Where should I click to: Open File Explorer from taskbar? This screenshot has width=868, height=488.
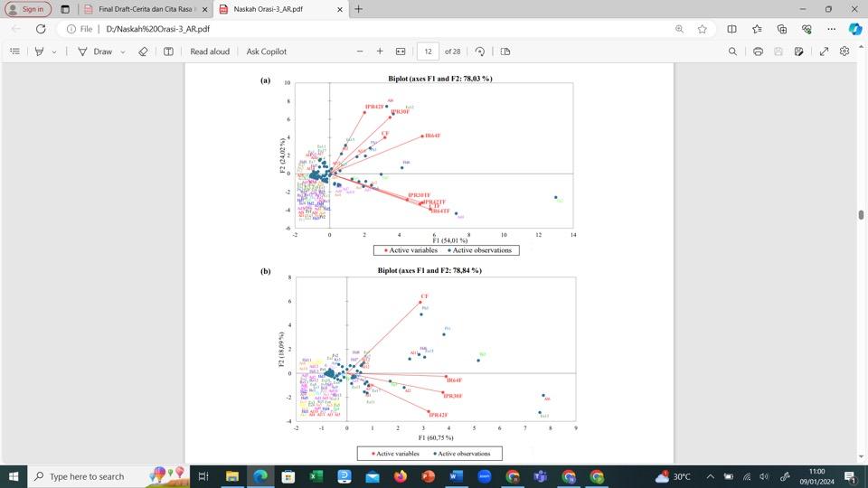click(232, 476)
